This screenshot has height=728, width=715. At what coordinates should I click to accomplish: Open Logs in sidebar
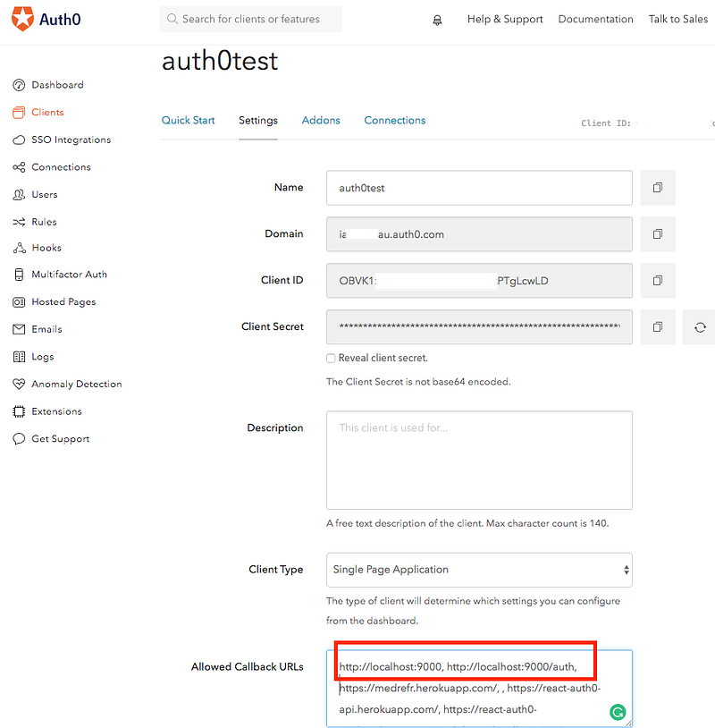(x=43, y=357)
